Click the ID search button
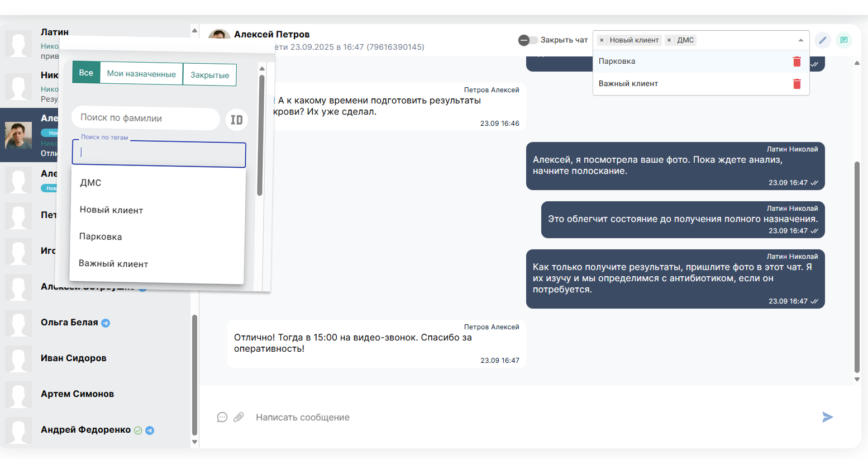Viewport: 868px width, 459px height. 237,120
